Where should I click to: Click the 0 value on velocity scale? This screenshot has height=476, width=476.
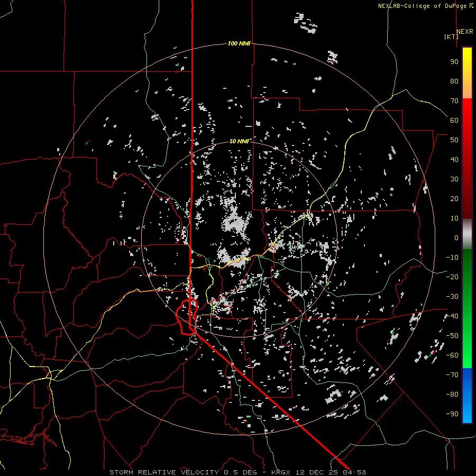coord(456,237)
